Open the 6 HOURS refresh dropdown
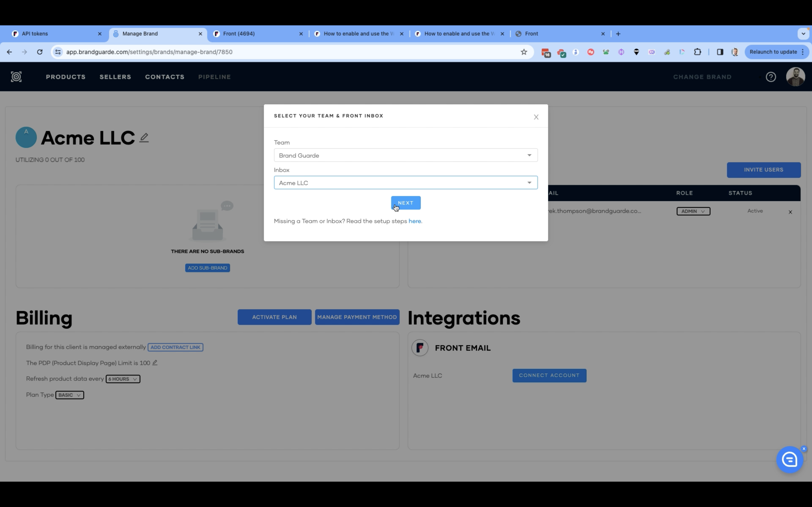 pyautogui.click(x=123, y=379)
